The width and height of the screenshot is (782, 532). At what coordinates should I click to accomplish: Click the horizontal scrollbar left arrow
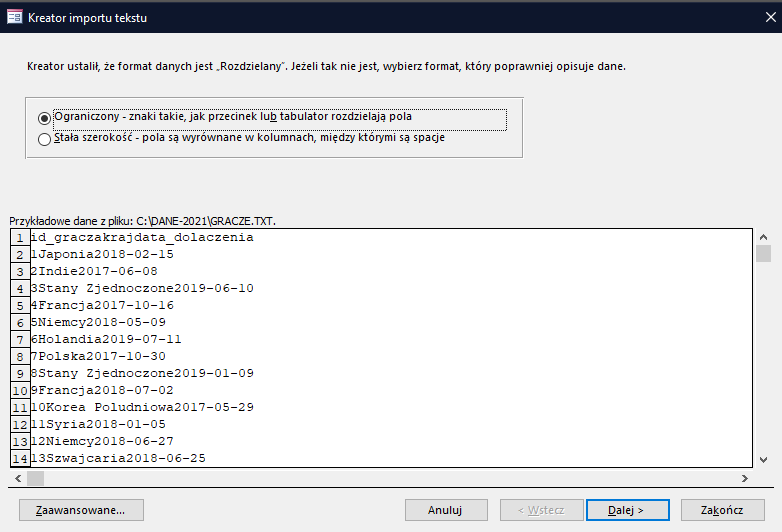(18, 478)
